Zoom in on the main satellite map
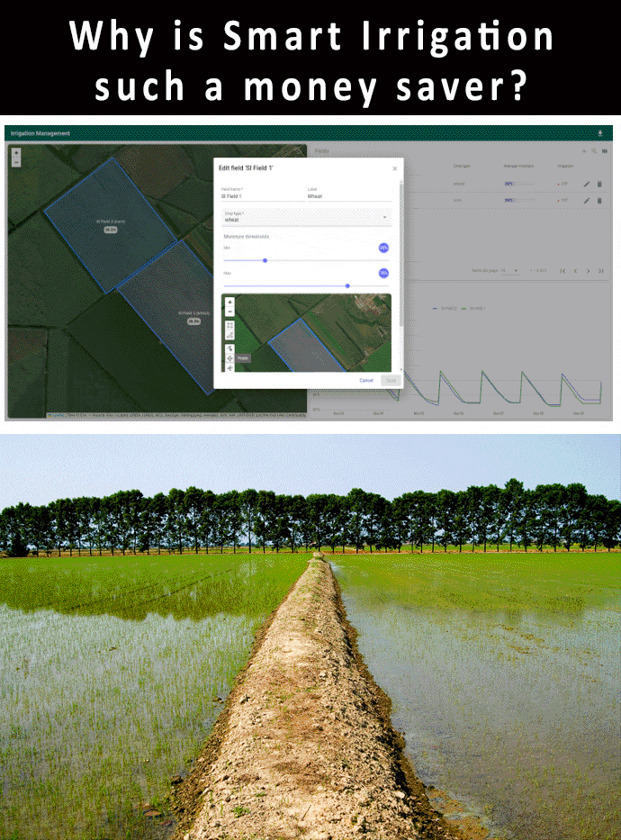Viewport: 621px width, 840px height. pos(16,153)
